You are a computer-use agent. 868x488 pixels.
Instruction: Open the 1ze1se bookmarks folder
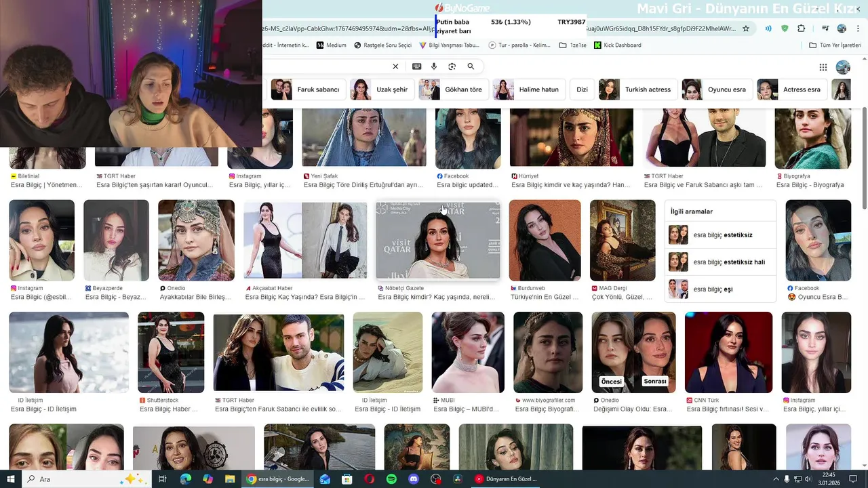pos(573,45)
